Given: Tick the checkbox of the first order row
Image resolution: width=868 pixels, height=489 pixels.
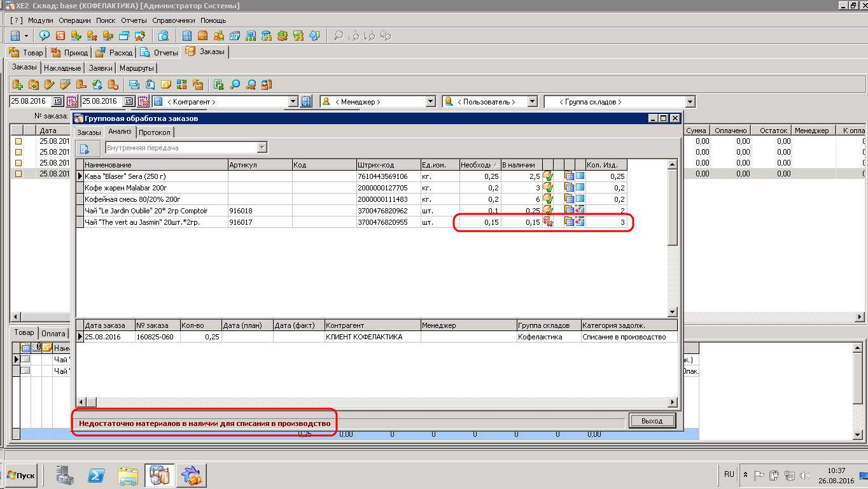Looking at the screenshot, I should pos(18,141).
